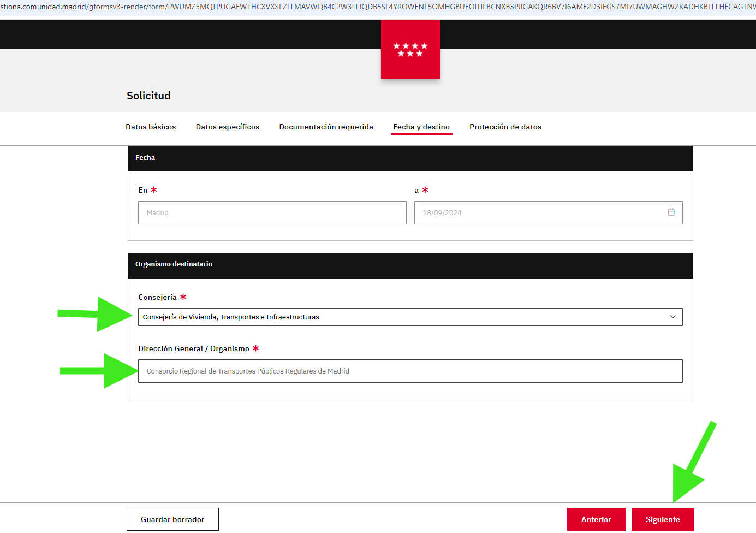Click the browser URL address text

pos(378,7)
